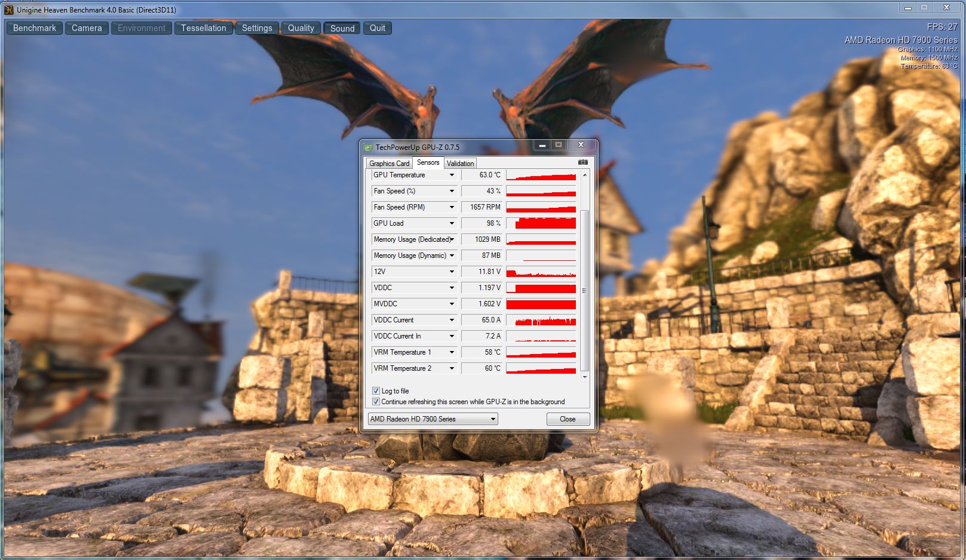This screenshot has height=560, width=966.
Task: Switch to the Validation tab
Action: [x=460, y=164]
